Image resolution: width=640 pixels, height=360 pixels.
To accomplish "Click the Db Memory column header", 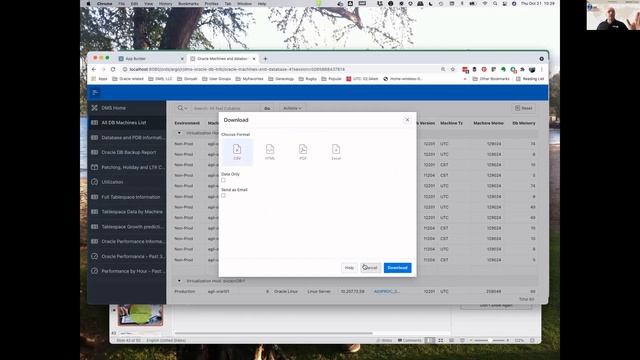I will (x=524, y=123).
